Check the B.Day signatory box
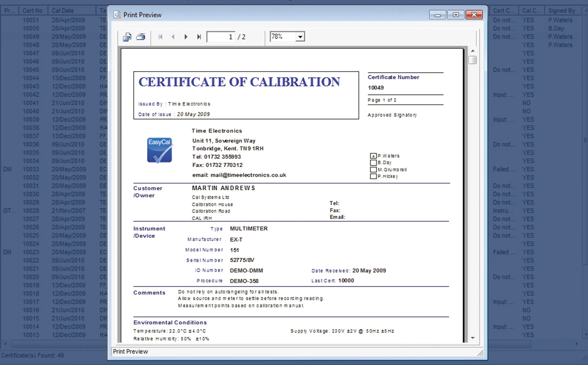 tap(373, 163)
